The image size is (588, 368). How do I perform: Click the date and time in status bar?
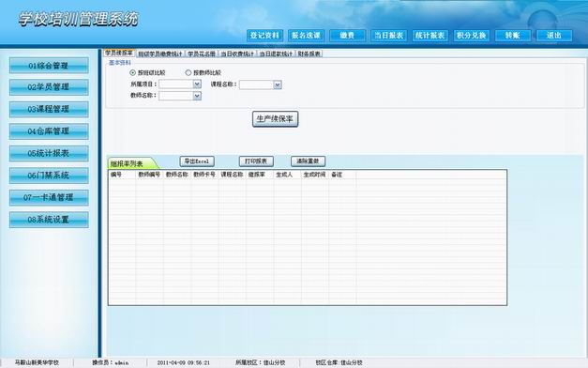184,362
